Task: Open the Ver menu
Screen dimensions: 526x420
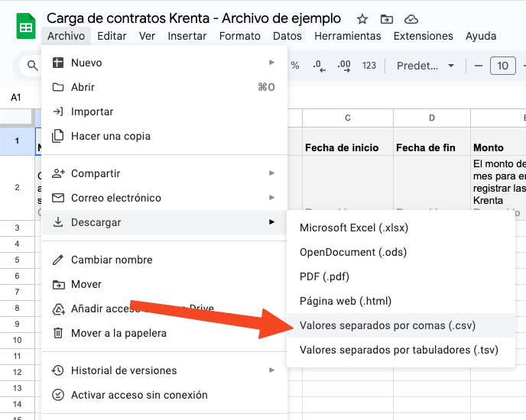Action: [147, 36]
